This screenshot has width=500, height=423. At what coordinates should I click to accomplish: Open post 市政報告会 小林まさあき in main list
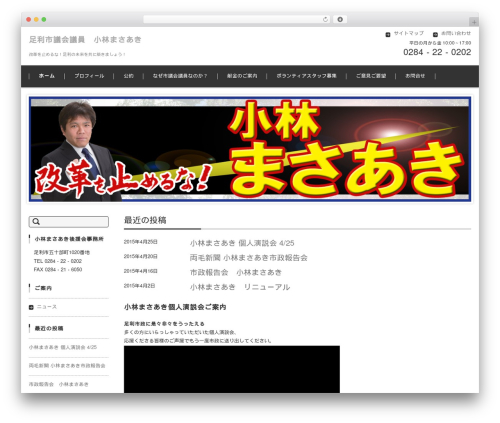tap(236, 272)
